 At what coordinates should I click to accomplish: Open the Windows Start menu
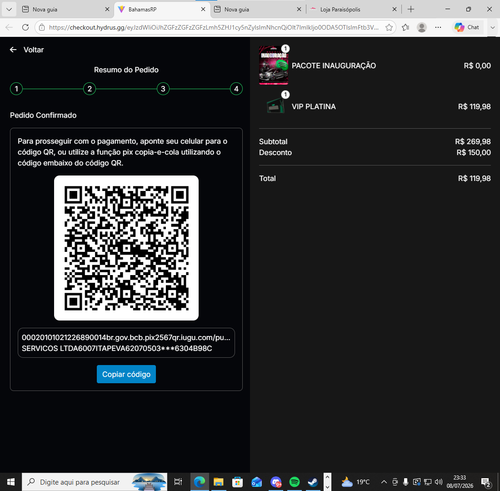[11, 482]
